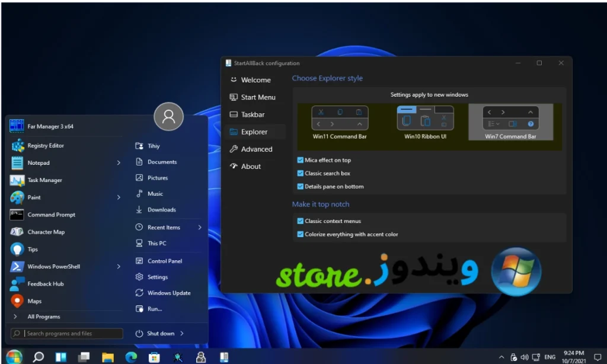Choose the Win10 Ribbon UI style
The image size is (607, 364).
(425, 122)
